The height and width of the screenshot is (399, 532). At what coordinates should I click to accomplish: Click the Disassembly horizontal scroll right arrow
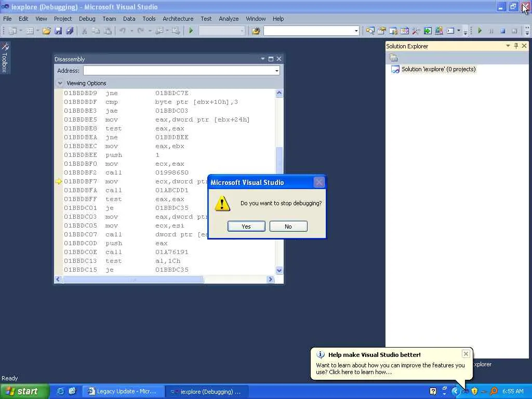[x=270, y=279]
